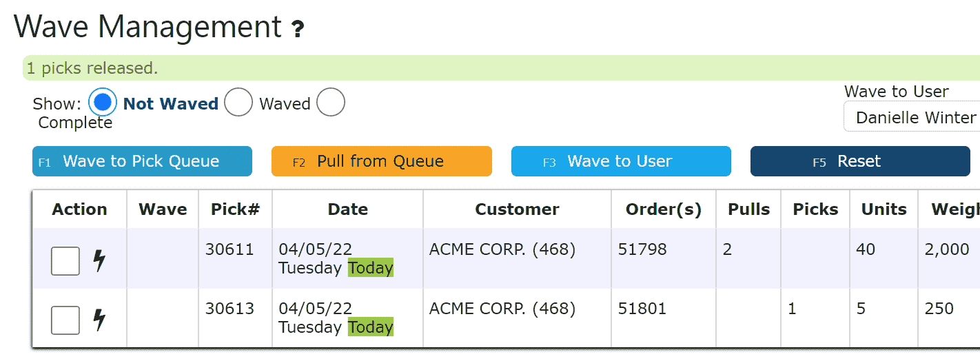Tick the checkbox for pick 30613
This screenshot has height=361, width=980.
click(x=65, y=320)
